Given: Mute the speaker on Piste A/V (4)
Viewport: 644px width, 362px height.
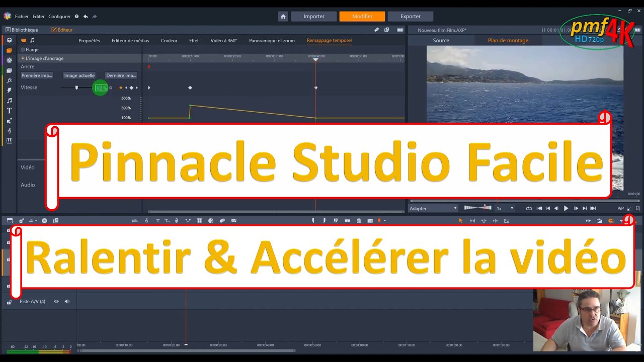Looking at the screenshot, I should (67, 302).
